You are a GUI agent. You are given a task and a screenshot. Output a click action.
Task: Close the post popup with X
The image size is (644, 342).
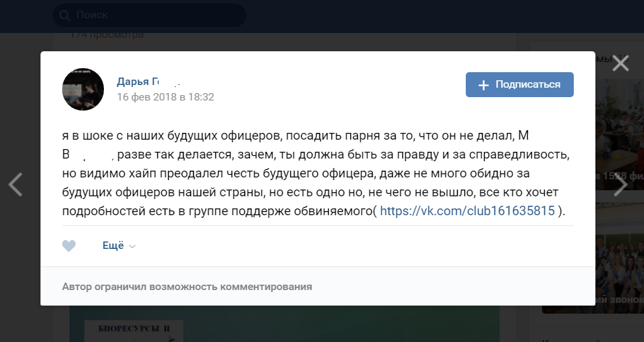tap(620, 63)
